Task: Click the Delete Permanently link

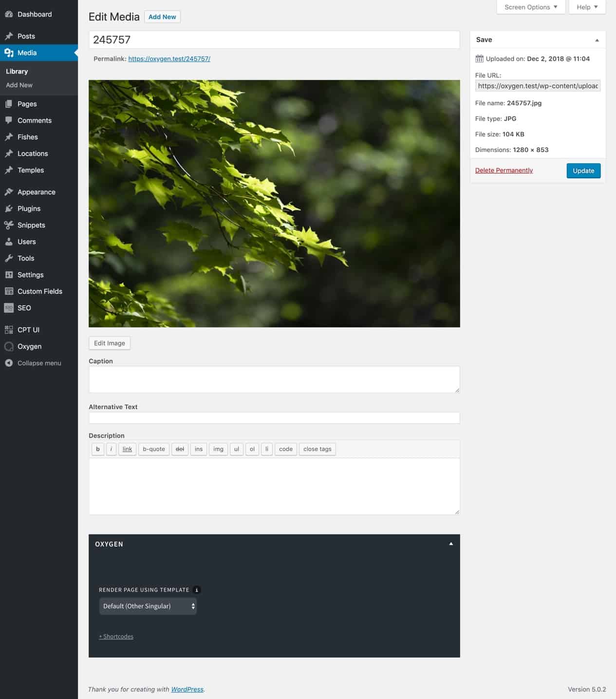Action: pyautogui.click(x=504, y=170)
